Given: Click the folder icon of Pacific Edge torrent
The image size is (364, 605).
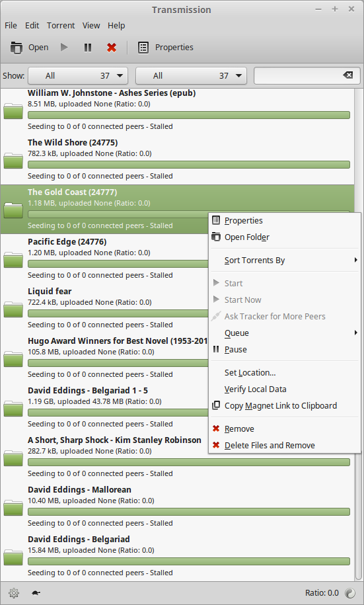Looking at the screenshot, I should [x=13, y=259].
